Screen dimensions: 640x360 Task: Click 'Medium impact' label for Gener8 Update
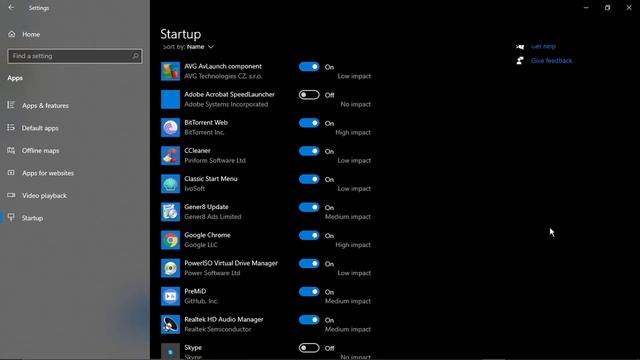coord(348,217)
